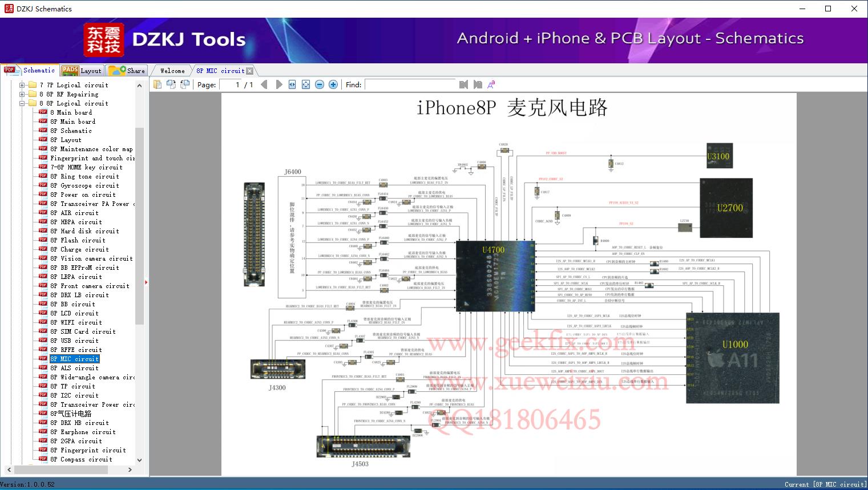The image size is (868, 490).
Task: Open the 8P Schematic entry
Action: point(71,131)
